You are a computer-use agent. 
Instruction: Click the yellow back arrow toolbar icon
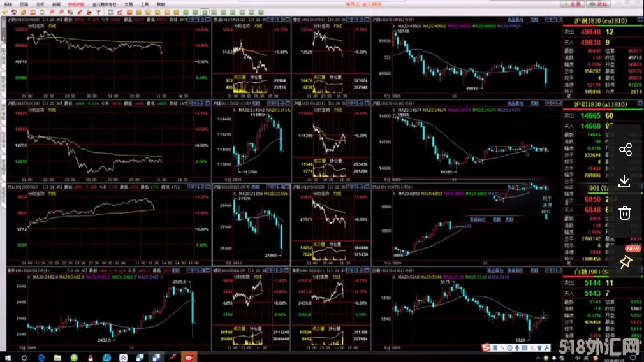click(x=4, y=12)
